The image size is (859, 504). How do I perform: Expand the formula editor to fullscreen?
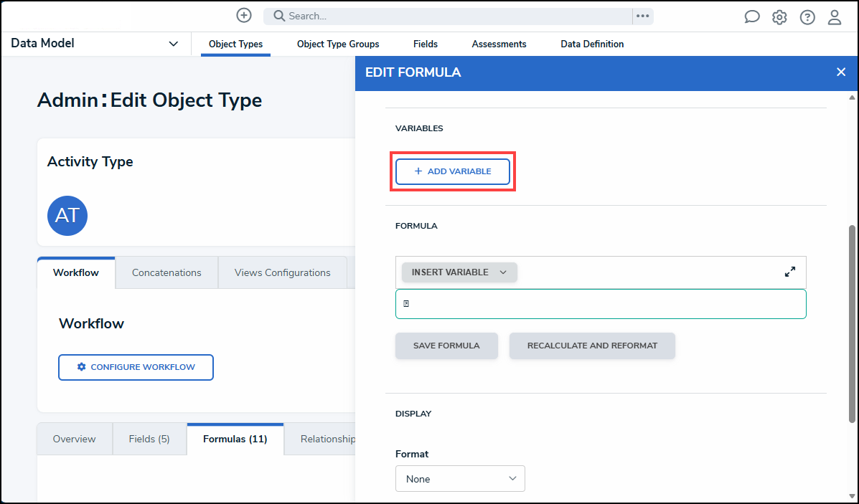tap(790, 272)
